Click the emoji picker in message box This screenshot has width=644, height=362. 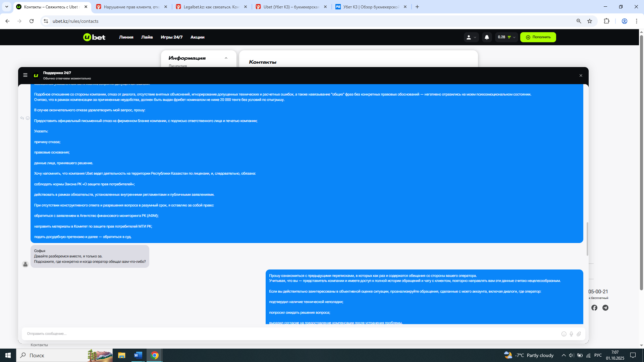pos(564,334)
